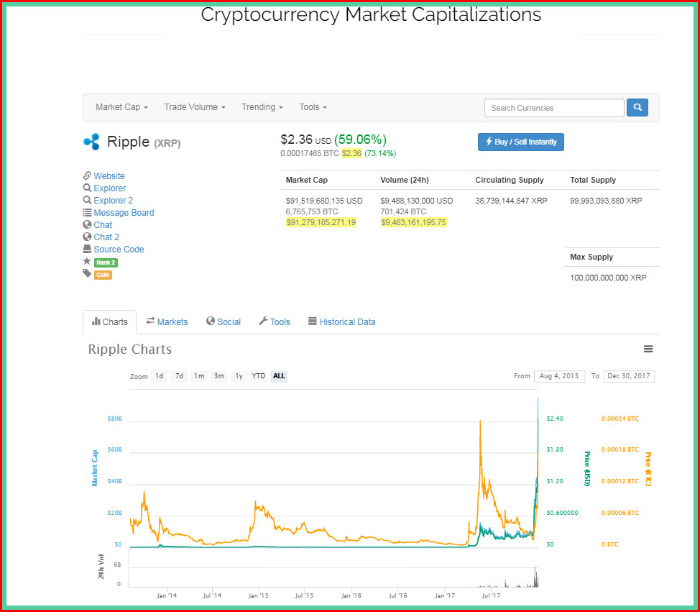The image size is (700, 612).
Task: Set chart zoom to 3m
Action: [x=218, y=376]
